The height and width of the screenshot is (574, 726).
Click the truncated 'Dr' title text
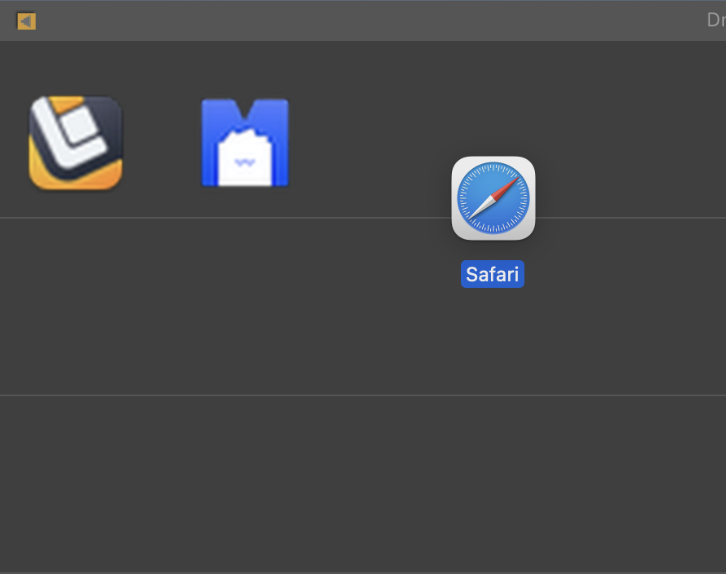pyautogui.click(x=715, y=20)
